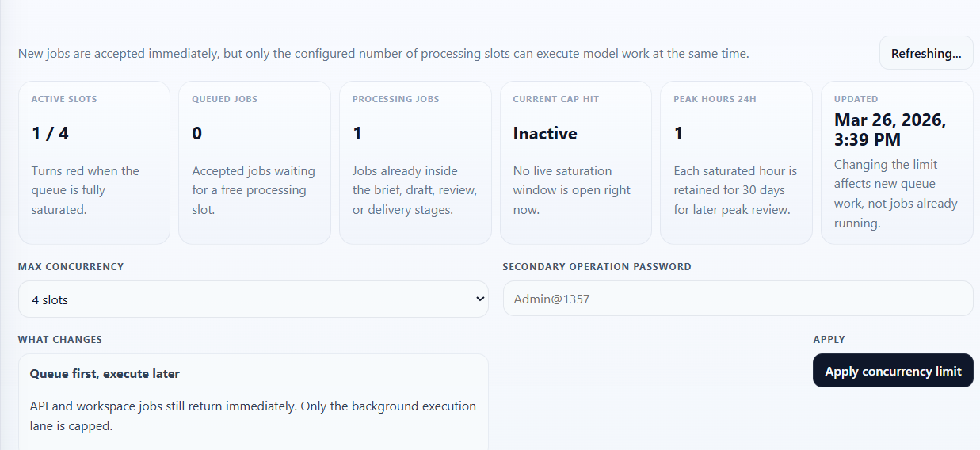
Task: Click the APPLY section label
Action: click(x=829, y=340)
